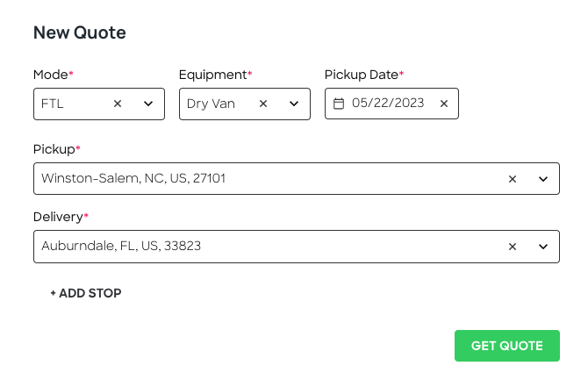Open the Delivery location dropdown arrow
The height and width of the screenshot is (380, 588).
543,247
